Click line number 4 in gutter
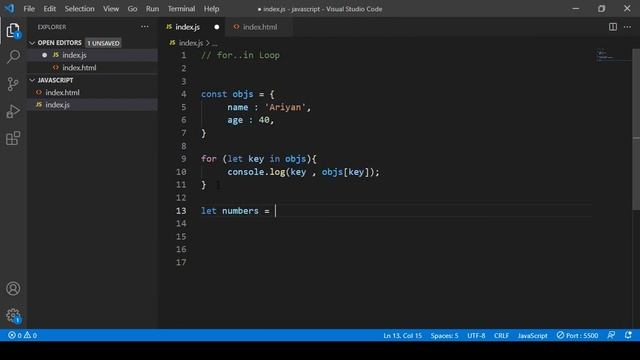Image resolution: width=640 pixels, height=360 pixels. [183, 94]
